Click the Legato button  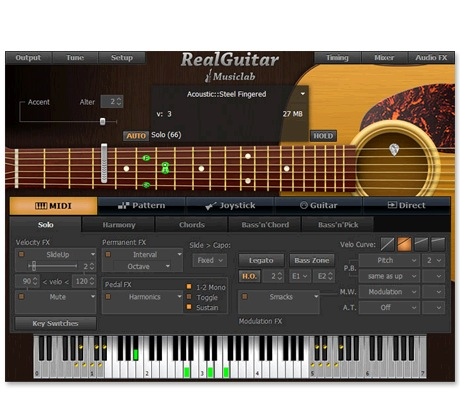pyautogui.click(x=261, y=260)
